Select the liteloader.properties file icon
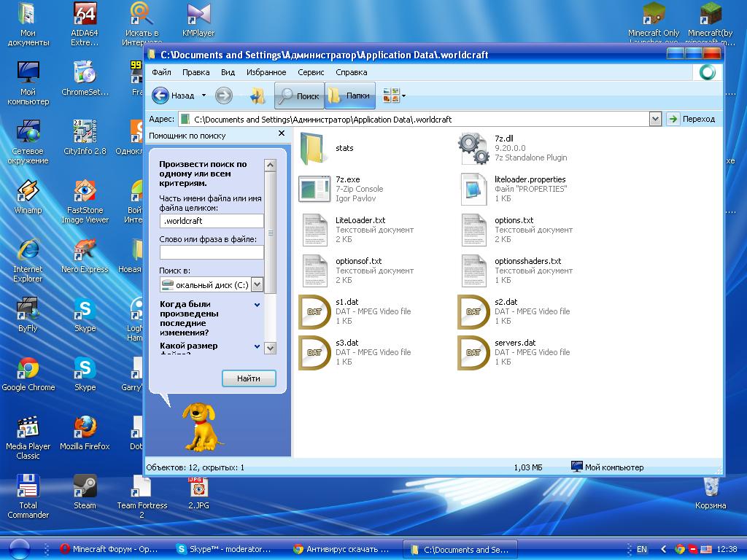Image resolution: width=747 pixels, height=560 pixels. tap(473, 189)
